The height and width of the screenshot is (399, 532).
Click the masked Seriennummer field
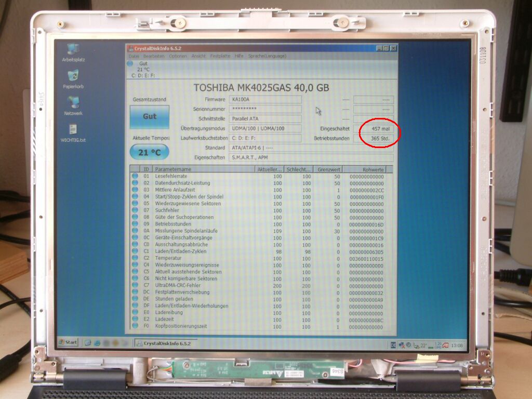click(265, 109)
